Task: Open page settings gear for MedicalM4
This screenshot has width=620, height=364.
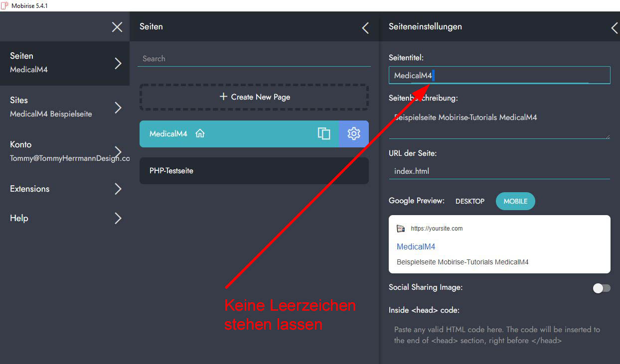Action: pyautogui.click(x=354, y=133)
